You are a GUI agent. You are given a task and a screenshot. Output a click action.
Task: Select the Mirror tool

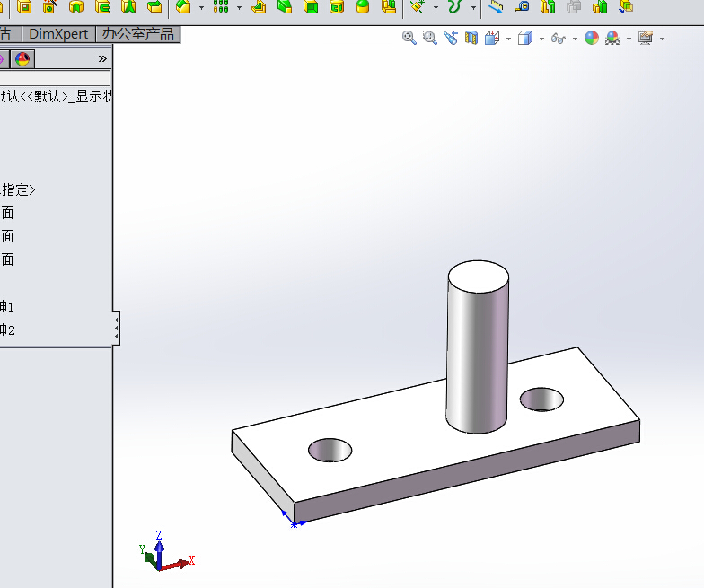389,7
